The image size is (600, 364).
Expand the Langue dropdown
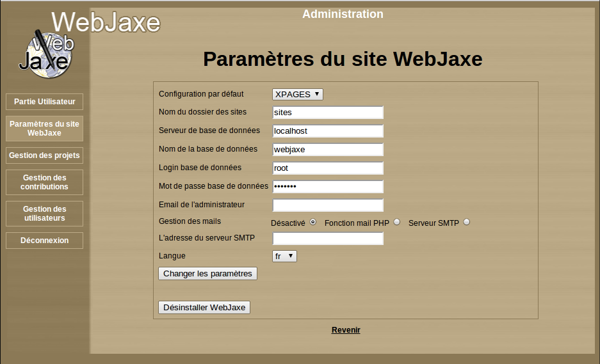pyautogui.click(x=284, y=256)
